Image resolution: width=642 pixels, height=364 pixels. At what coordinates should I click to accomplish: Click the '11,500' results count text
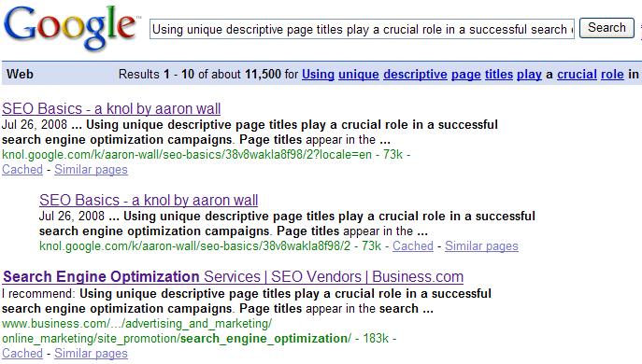pyautogui.click(x=263, y=74)
